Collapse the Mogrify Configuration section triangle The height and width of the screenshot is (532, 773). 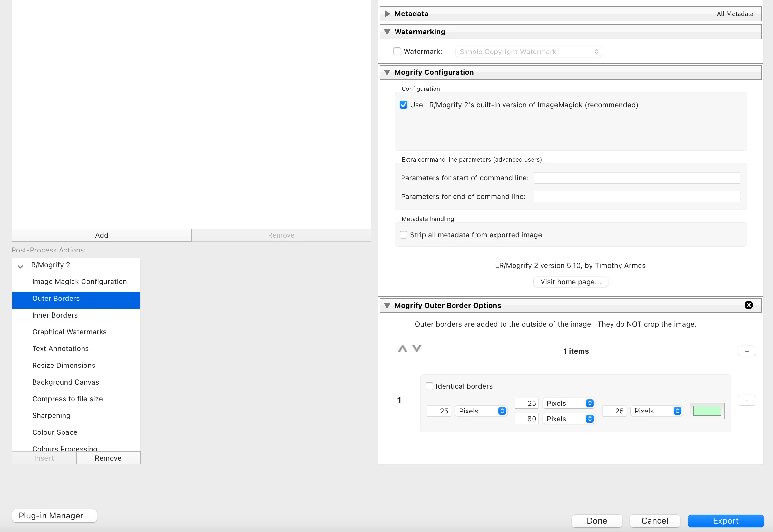click(x=387, y=72)
